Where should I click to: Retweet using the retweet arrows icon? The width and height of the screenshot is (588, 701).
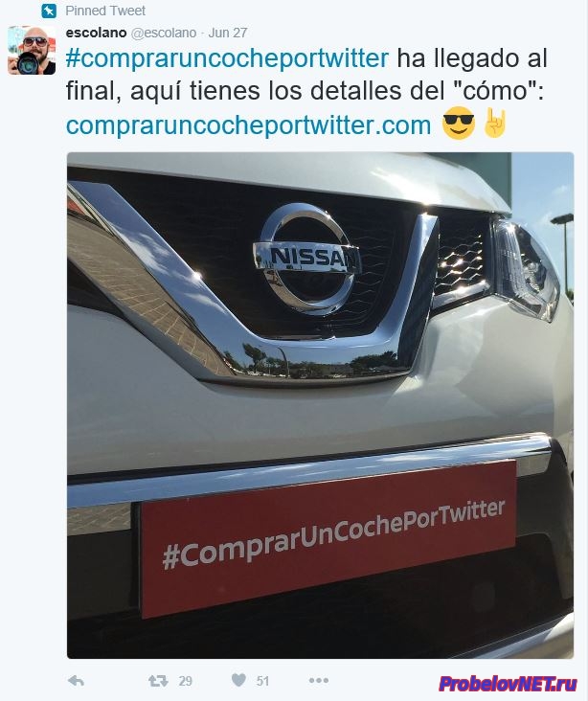point(158,681)
